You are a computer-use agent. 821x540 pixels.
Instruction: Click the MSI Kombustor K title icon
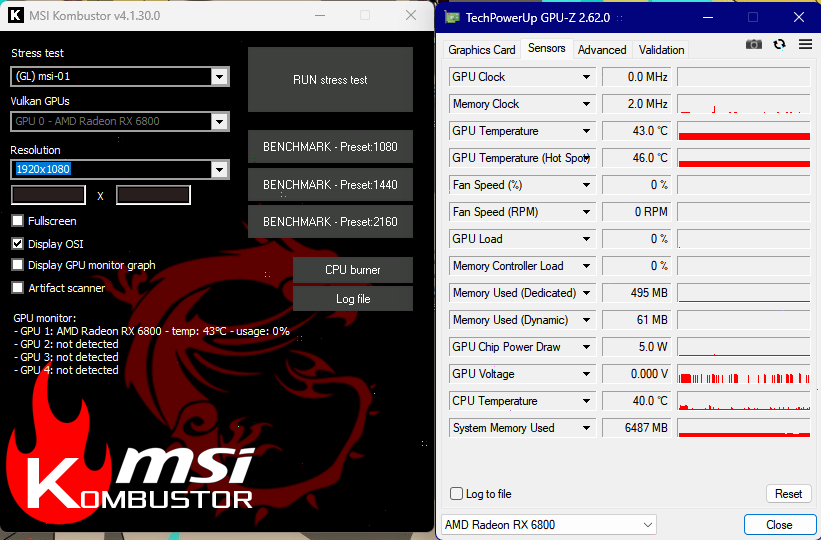click(16, 15)
